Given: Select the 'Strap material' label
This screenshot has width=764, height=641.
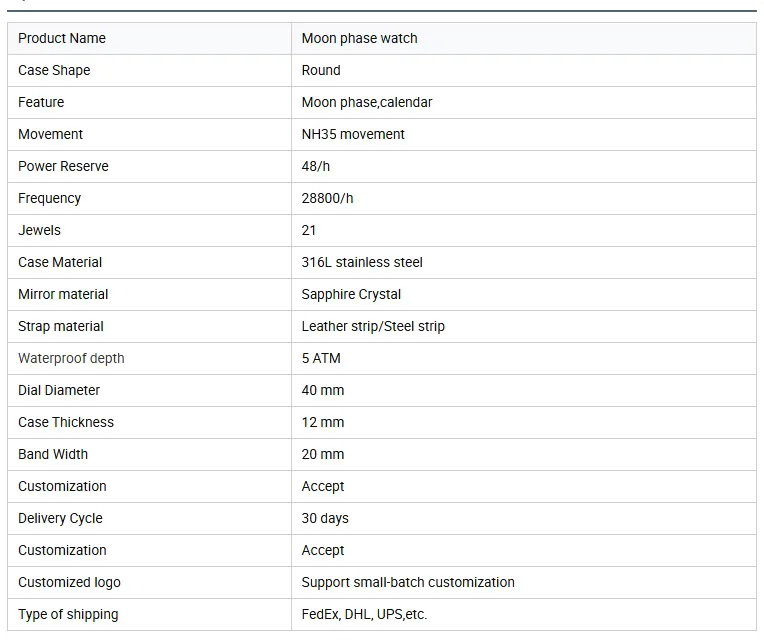Looking at the screenshot, I should pos(61,326).
